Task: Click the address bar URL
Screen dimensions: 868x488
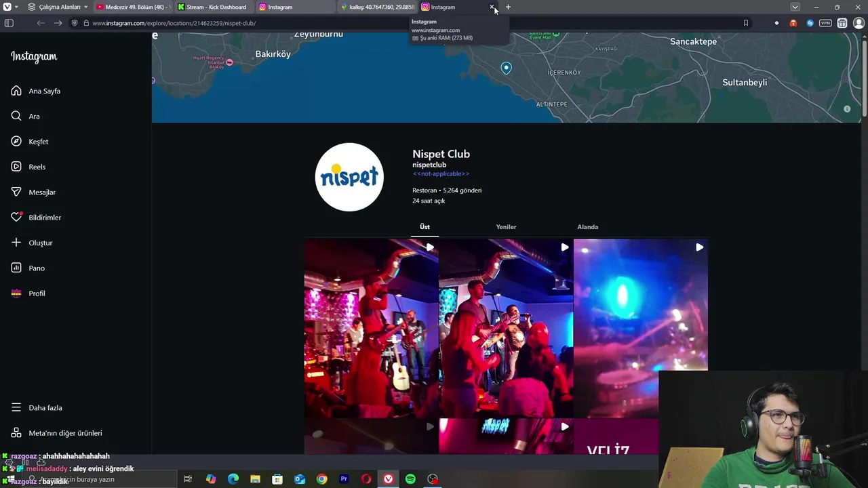Action: 174,23
